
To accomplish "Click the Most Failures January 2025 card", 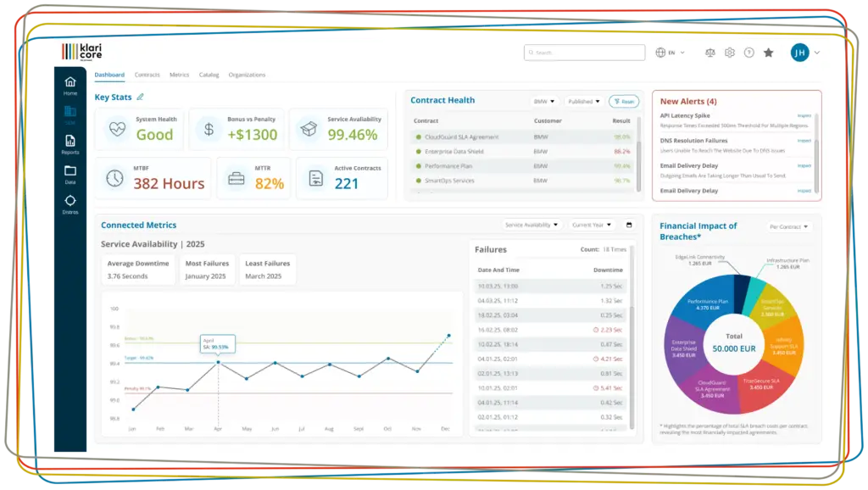I will coord(207,270).
